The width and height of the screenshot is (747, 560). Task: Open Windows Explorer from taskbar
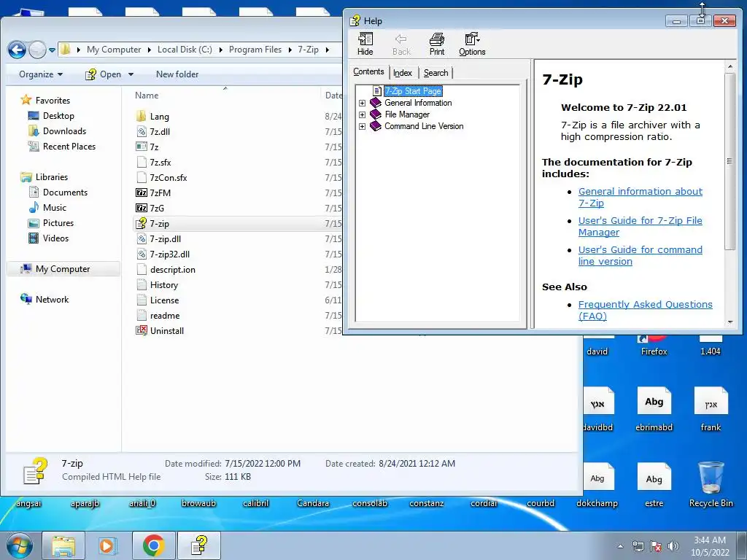coord(63,545)
